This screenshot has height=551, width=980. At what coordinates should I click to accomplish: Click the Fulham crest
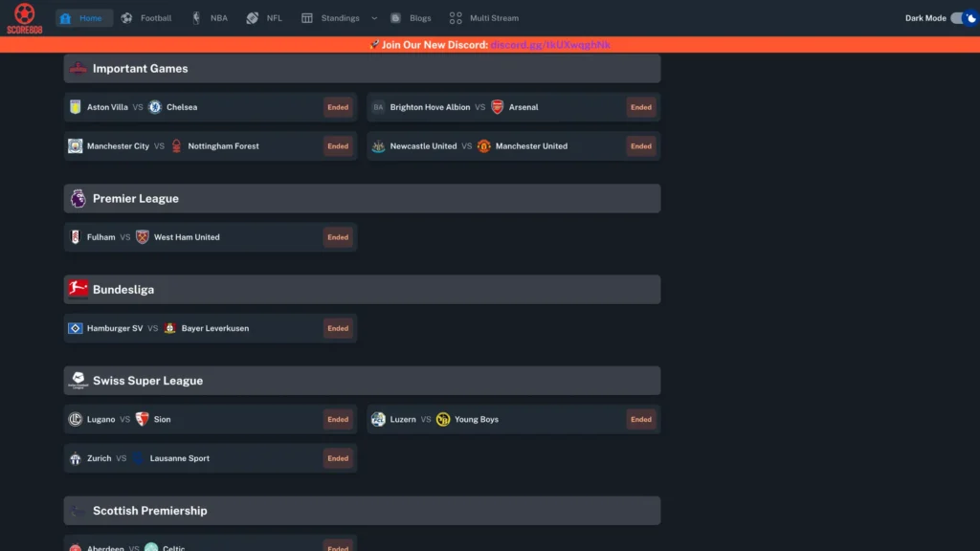[75, 237]
